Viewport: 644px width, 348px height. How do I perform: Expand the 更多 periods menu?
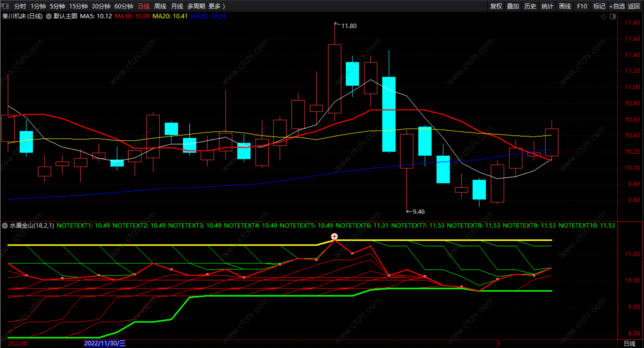pos(217,6)
